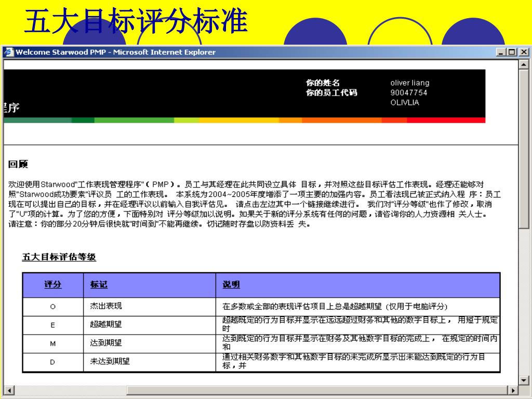
Task: Click the Internet Explorer icon in title bar
Action: [8, 52]
